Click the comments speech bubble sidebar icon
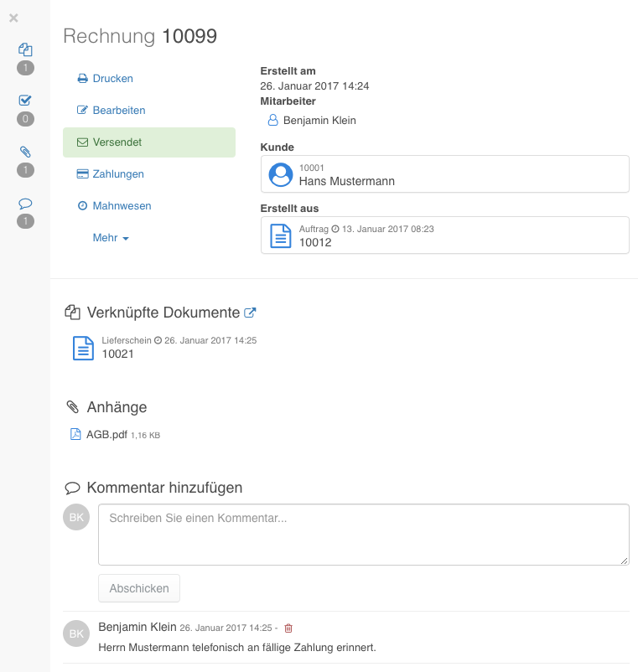This screenshot has width=638, height=672. [x=25, y=203]
